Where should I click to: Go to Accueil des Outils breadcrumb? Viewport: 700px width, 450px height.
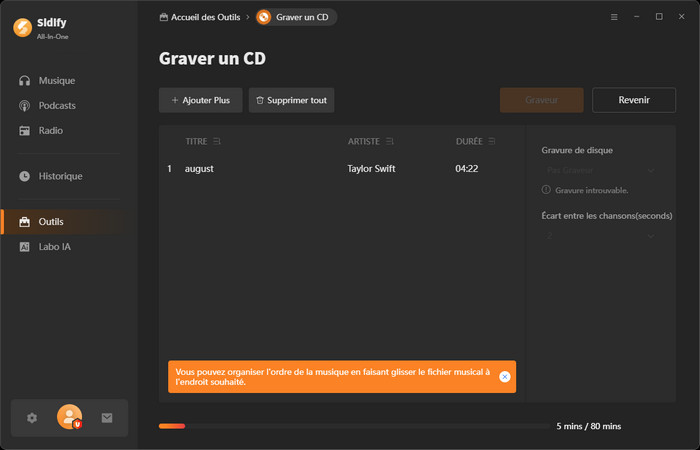(x=200, y=17)
